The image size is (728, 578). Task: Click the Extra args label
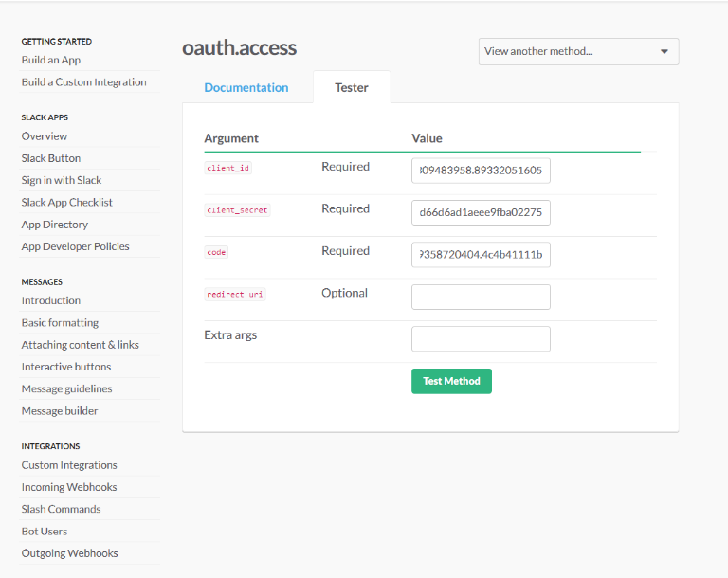click(230, 335)
